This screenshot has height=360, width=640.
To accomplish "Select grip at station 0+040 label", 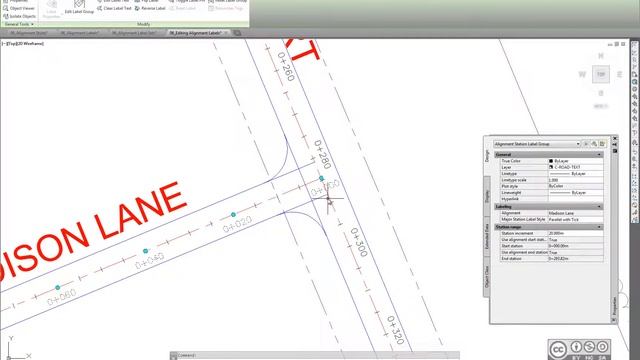I will [145, 251].
